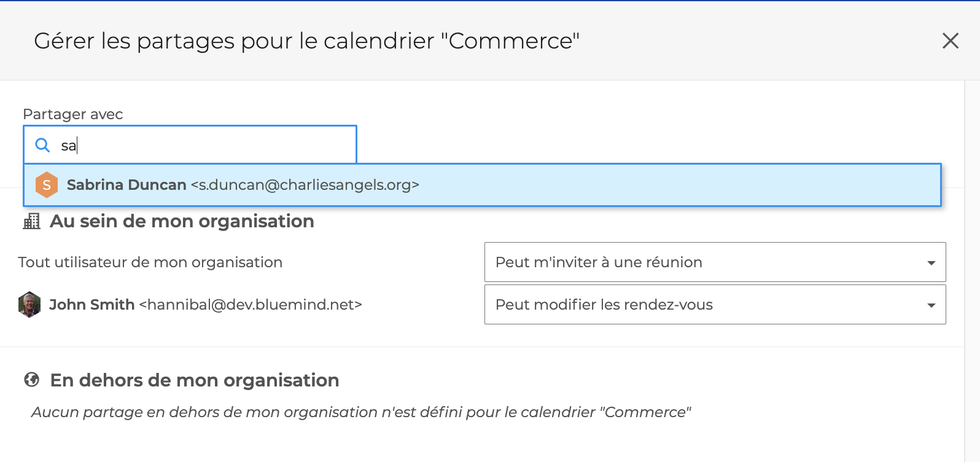Click the 'Partager avec' label
980x462 pixels.
point(73,114)
